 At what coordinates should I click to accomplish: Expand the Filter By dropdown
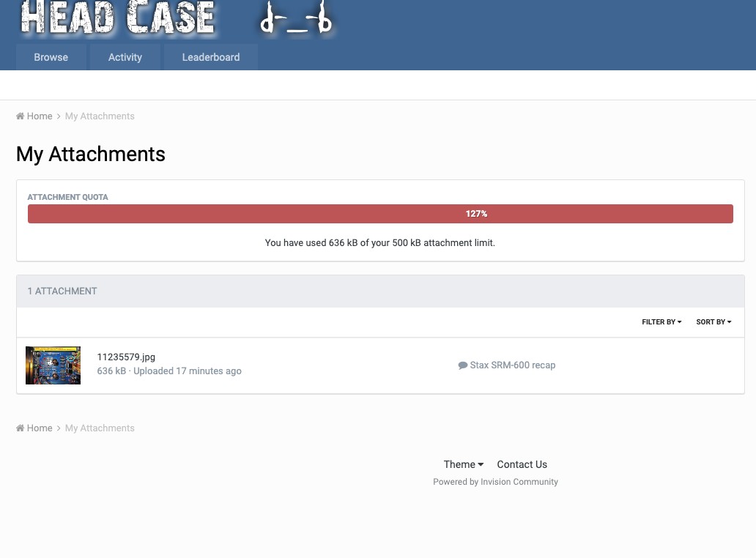point(661,322)
